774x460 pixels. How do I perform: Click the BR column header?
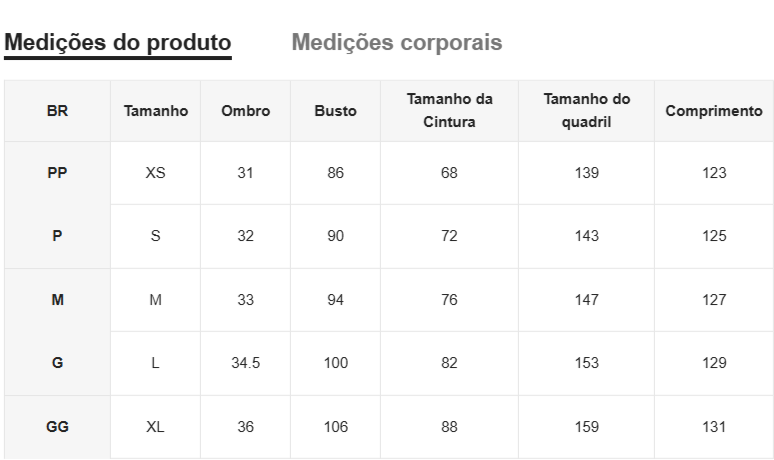(x=57, y=111)
